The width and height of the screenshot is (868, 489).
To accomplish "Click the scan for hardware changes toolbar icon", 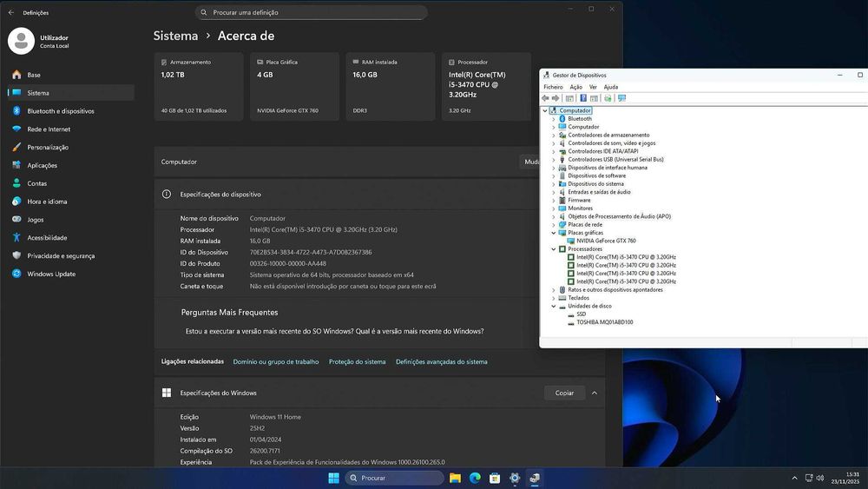I will tap(608, 98).
